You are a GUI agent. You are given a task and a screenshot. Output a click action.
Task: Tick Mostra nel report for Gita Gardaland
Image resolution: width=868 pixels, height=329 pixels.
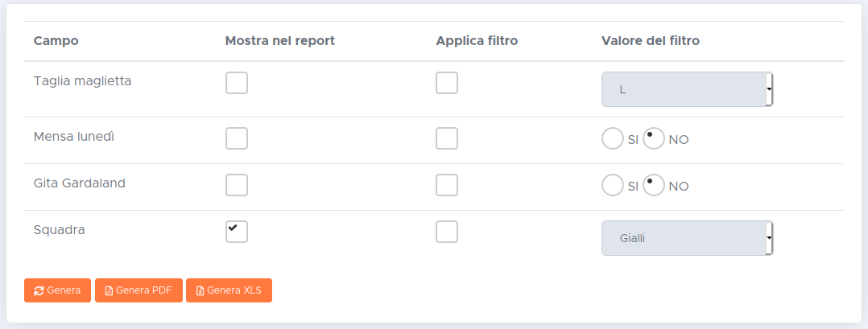237,185
